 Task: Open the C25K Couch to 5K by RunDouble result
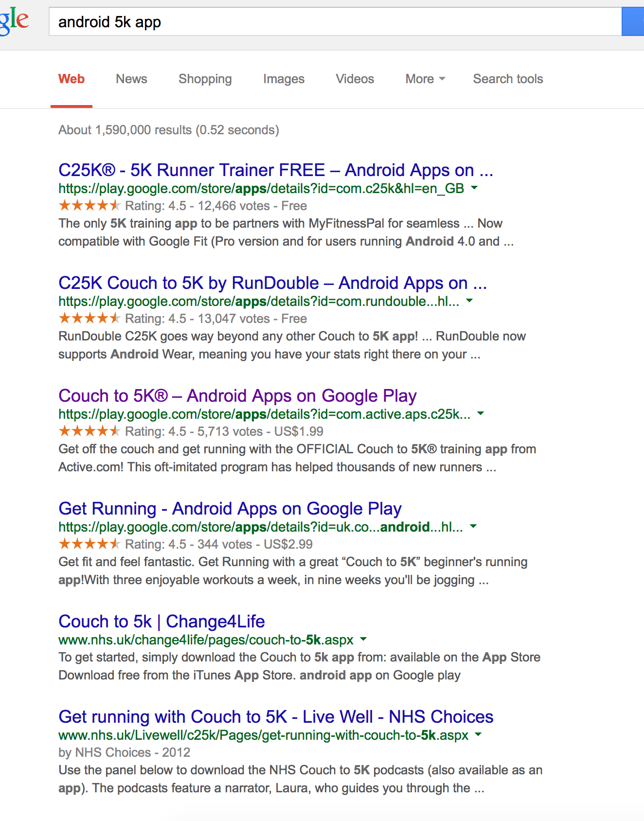pyautogui.click(x=272, y=283)
